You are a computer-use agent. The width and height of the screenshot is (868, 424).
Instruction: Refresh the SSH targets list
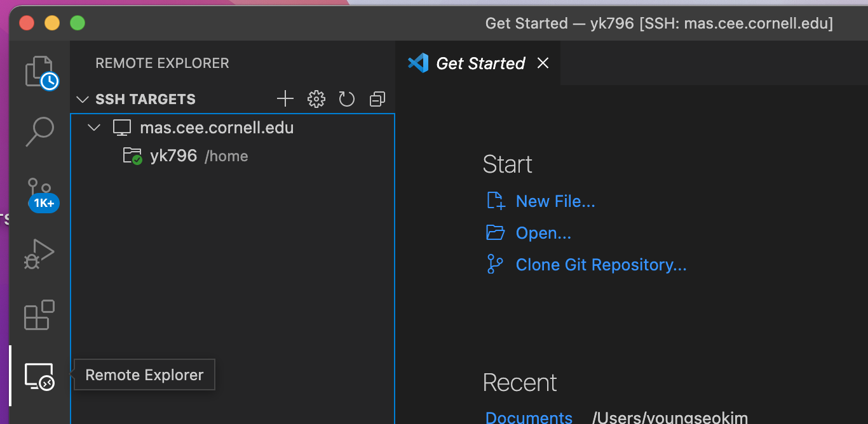pos(346,99)
